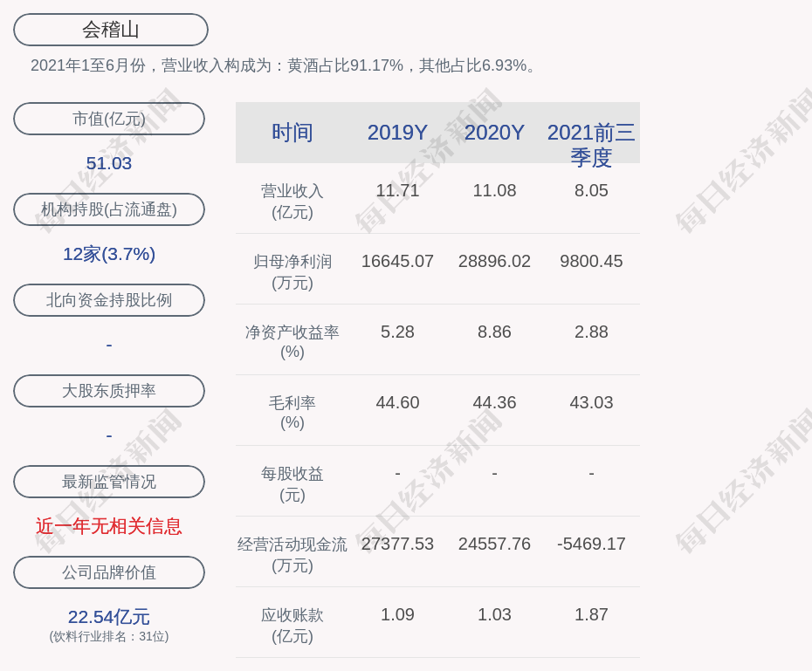This screenshot has width=812, height=671.
Task: Click ROE value 2.88
Action: click(591, 332)
